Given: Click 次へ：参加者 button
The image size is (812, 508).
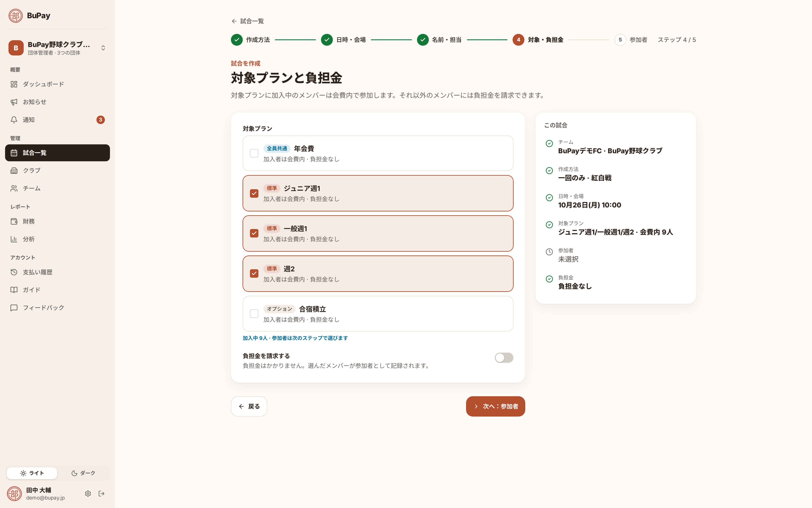Looking at the screenshot, I should [x=495, y=406].
